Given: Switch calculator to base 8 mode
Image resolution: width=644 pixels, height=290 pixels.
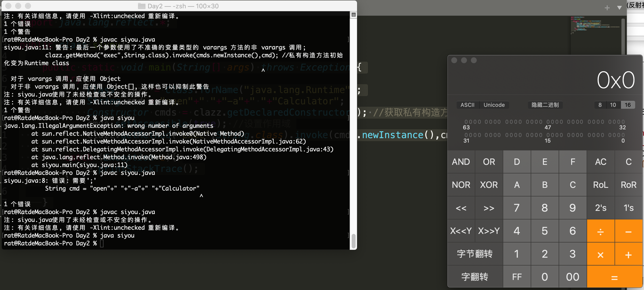Looking at the screenshot, I should pyautogui.click(x=600, y=105).
